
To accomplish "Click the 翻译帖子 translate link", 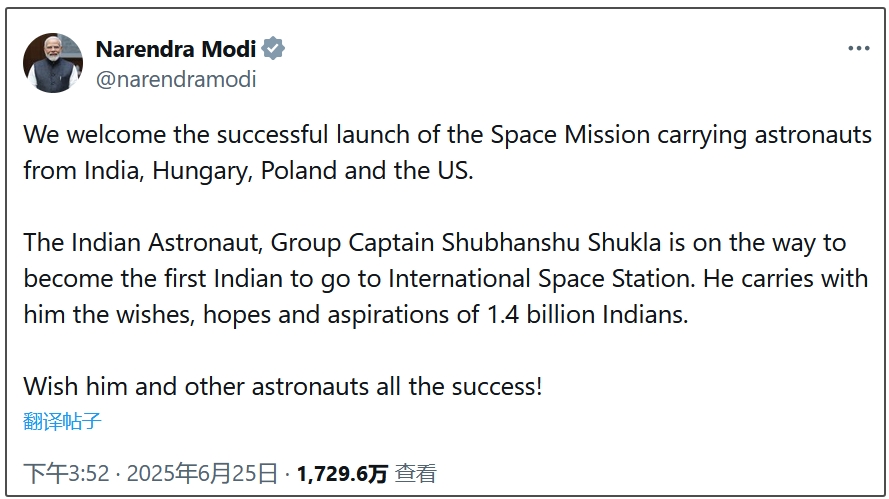I will (x=62, y=421).
